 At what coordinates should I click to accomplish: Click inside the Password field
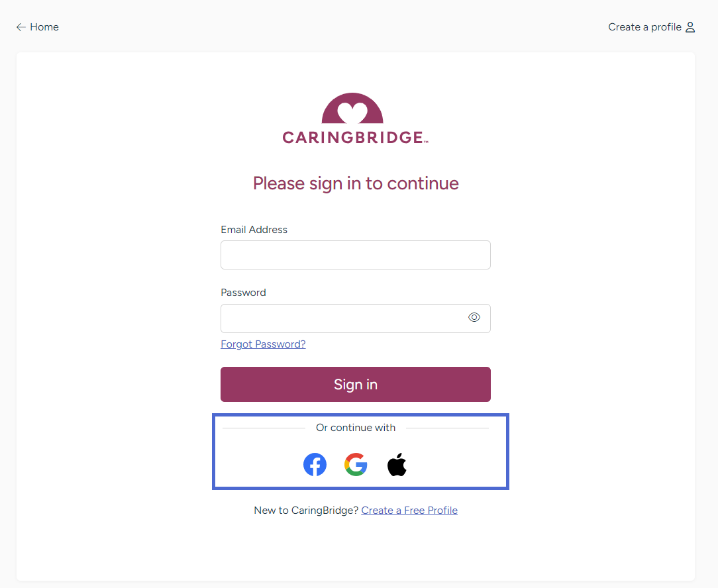coord(342,318)
